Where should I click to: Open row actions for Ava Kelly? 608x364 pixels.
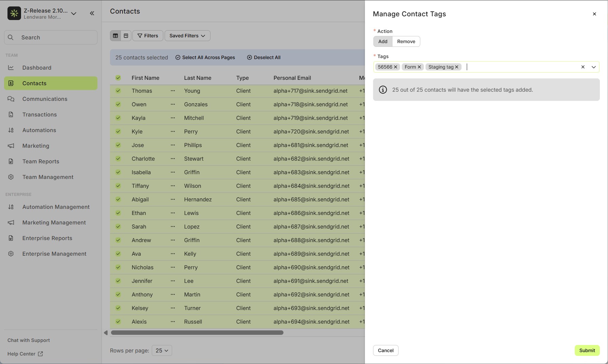tap(173, 254)
